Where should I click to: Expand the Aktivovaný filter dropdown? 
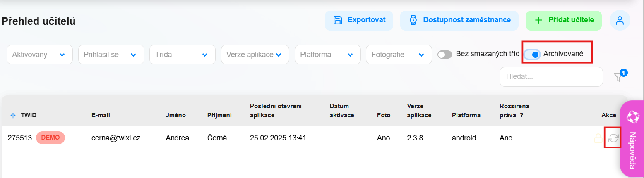click(40, 55)
